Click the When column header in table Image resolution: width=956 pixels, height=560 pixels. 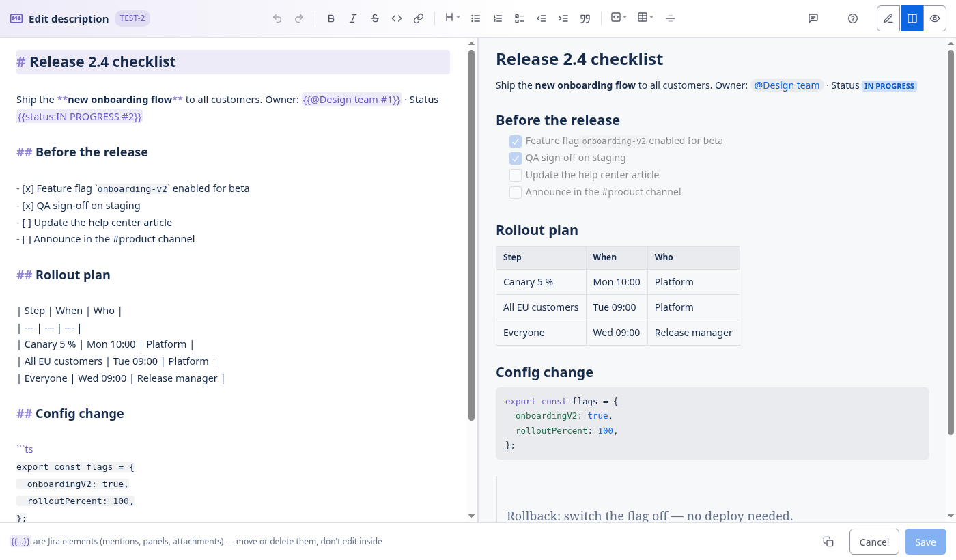pos(617,257)
